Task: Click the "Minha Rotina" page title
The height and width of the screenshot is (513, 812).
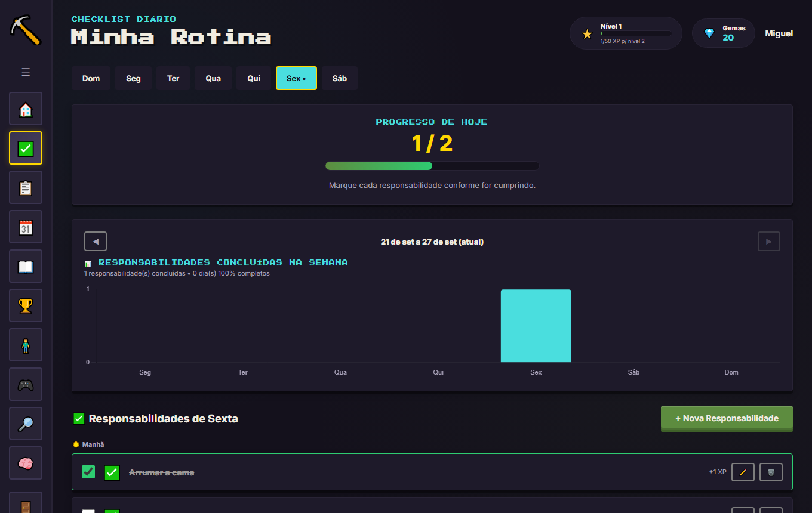Action: [171, 37]
